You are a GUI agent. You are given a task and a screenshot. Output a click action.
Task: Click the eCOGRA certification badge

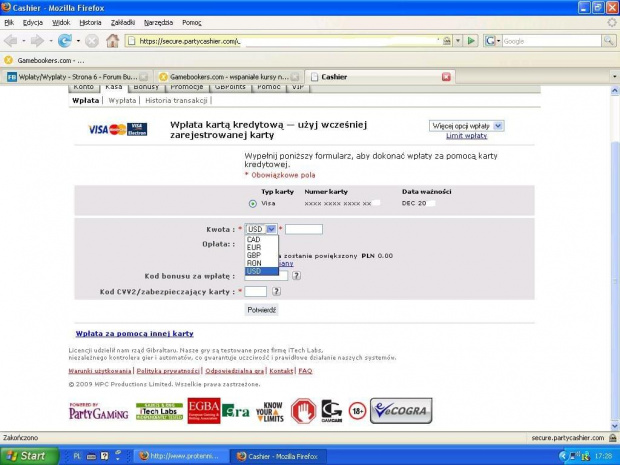(x=401, y=411)
